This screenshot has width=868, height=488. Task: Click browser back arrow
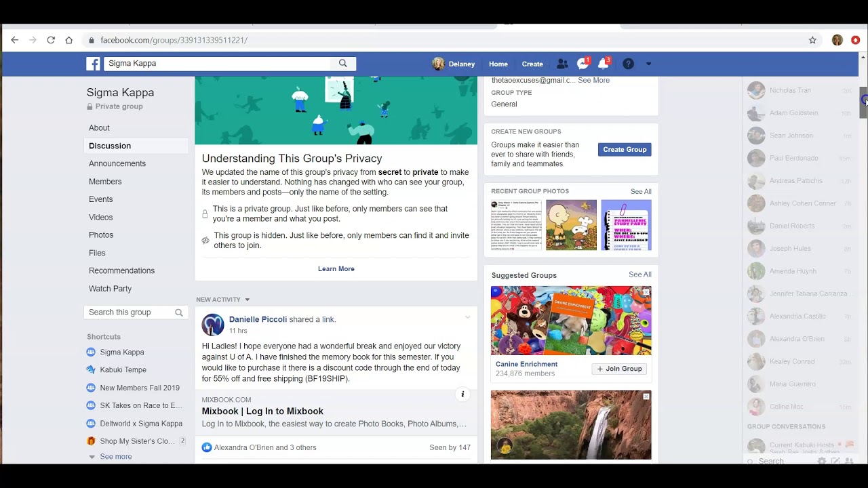[14, 40]
